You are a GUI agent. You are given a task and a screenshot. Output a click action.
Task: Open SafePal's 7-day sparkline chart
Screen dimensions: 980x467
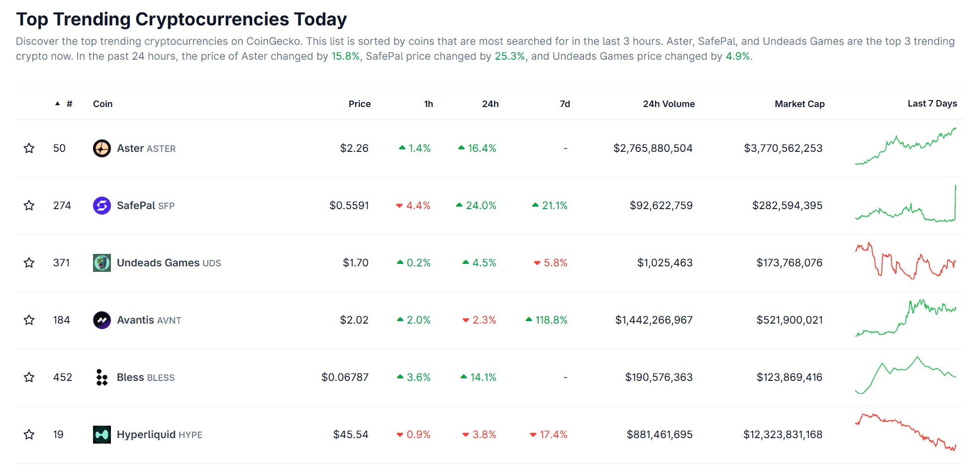click(905, 205)
